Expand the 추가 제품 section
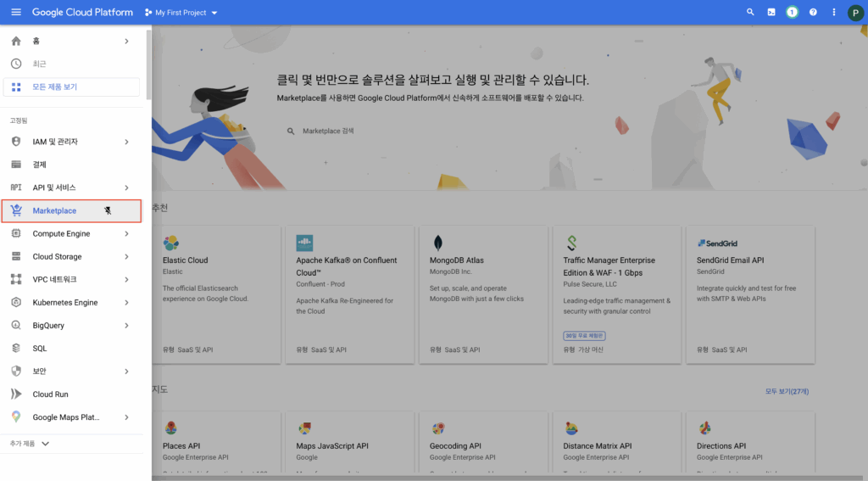 click(x=30, y=444)
